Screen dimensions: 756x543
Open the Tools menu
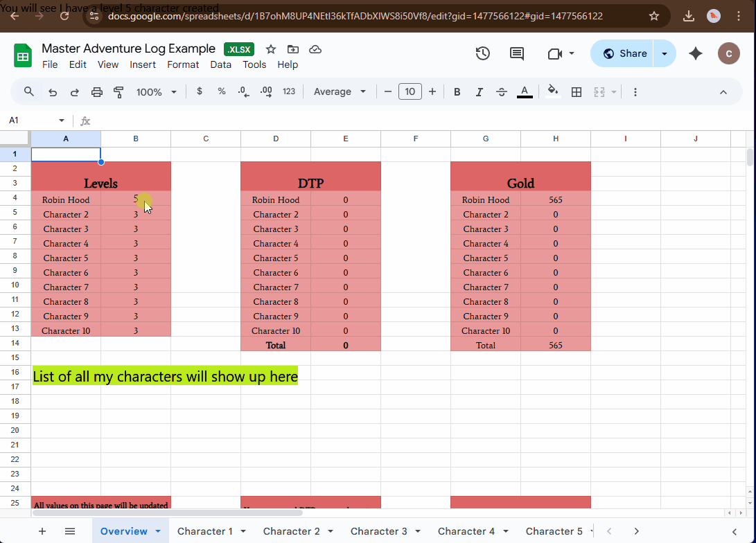(x=254, y=64)
